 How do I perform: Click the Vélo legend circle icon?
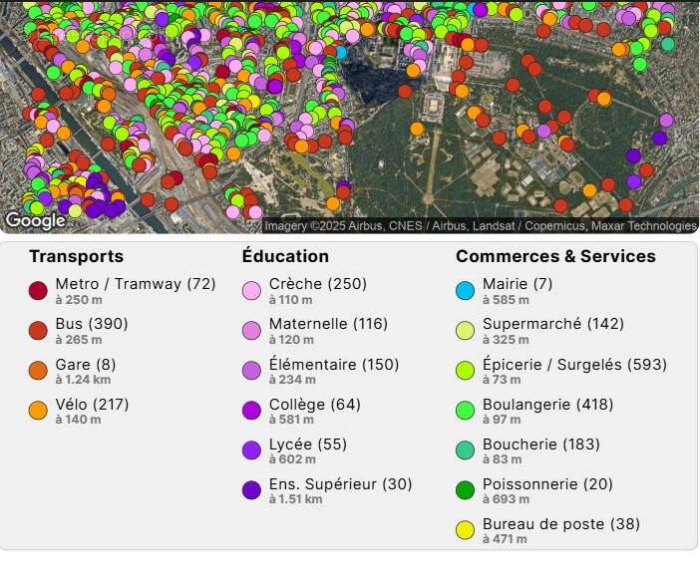coord(38,411)
